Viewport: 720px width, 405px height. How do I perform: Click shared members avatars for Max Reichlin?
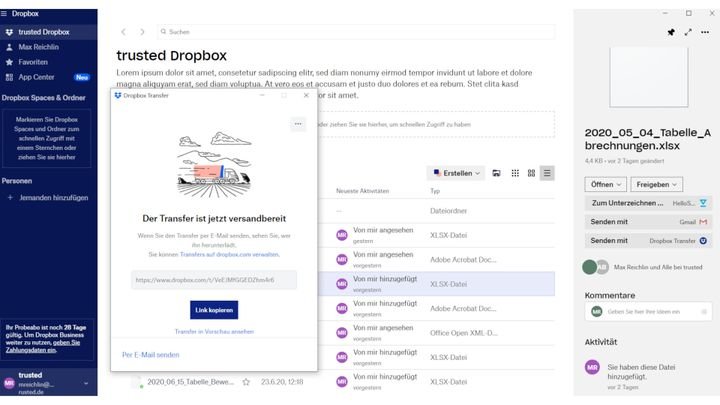pos(596,267)
